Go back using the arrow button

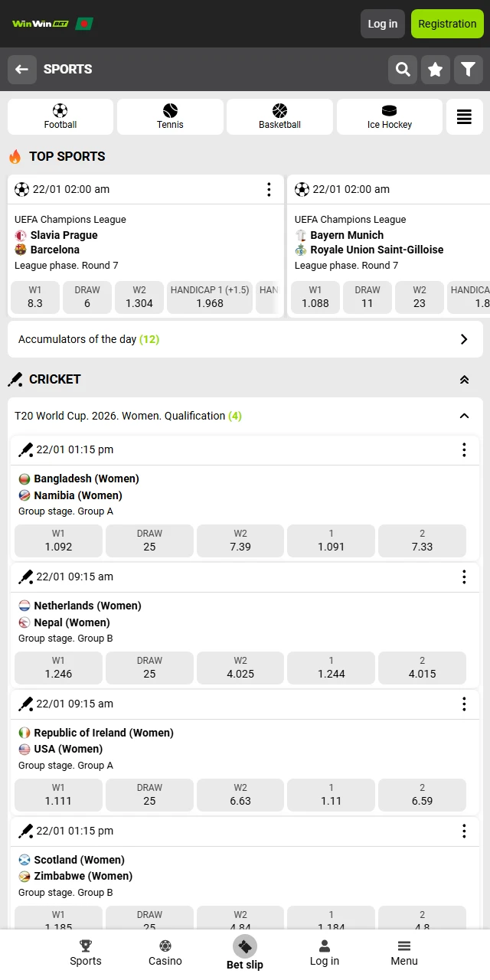click(21, 69)
